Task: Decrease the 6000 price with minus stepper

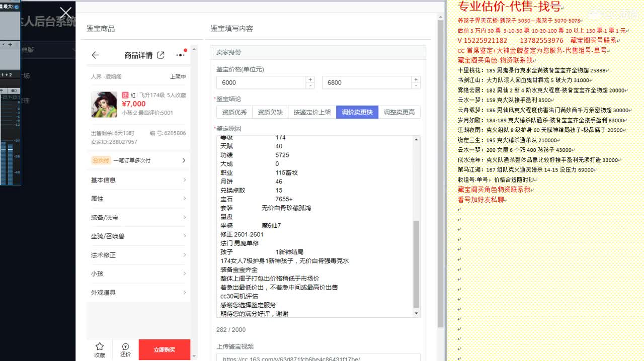Action: (x=310, y=86)
